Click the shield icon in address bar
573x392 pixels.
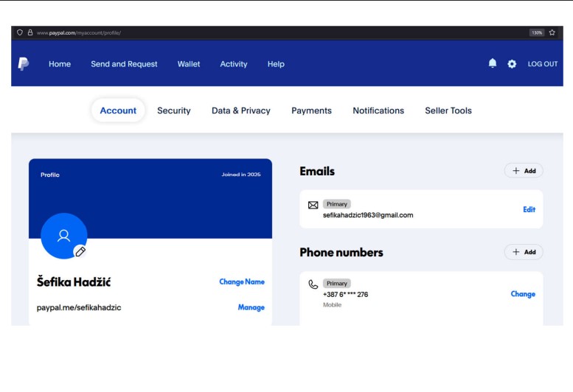click(x=20, y=32)
